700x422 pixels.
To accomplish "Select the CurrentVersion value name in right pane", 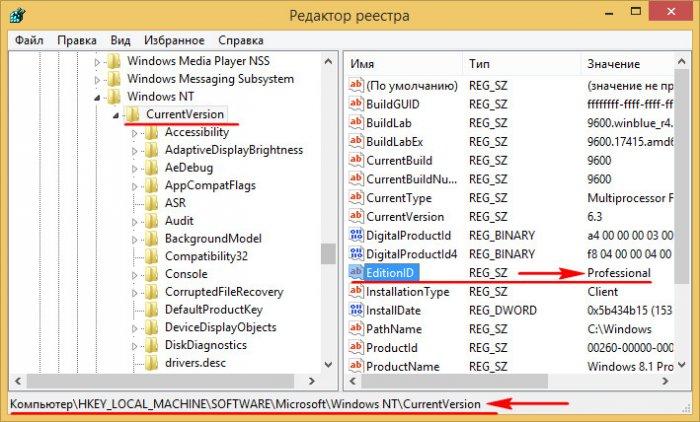I will pos(405,217).
